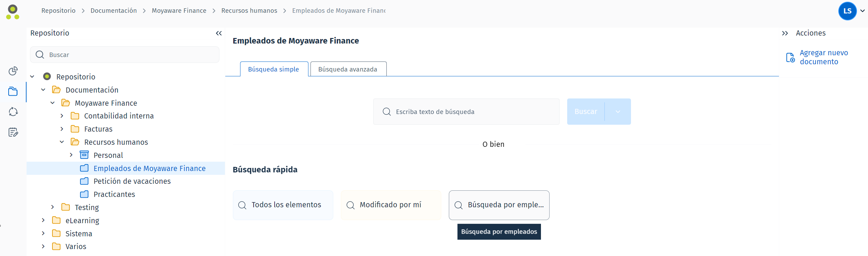Viewport: 868px width, 256px height.
Task: Go to Moyaware Finance in breadcrumb
Action: 179,11
